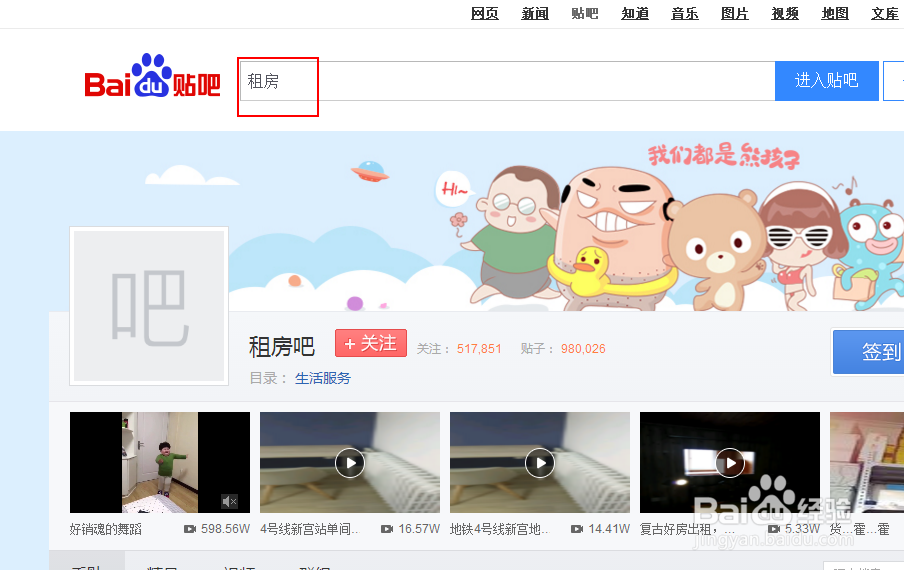Click the camera icon beside 14.41W
Viewport: 904px width, 570px height.
[x=577, y=529]
